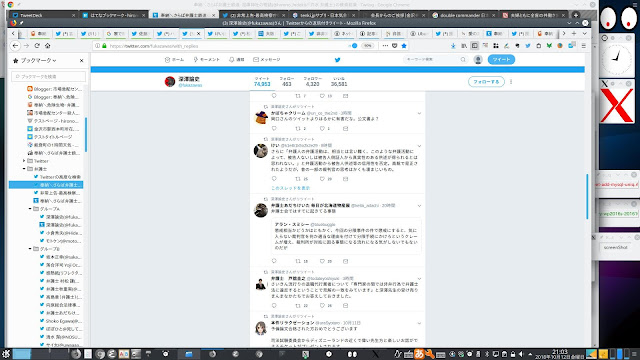Viewport: 640px width, 360px height.
Task: Toggle the bookmark star in address bar
Action: (404, 46)
